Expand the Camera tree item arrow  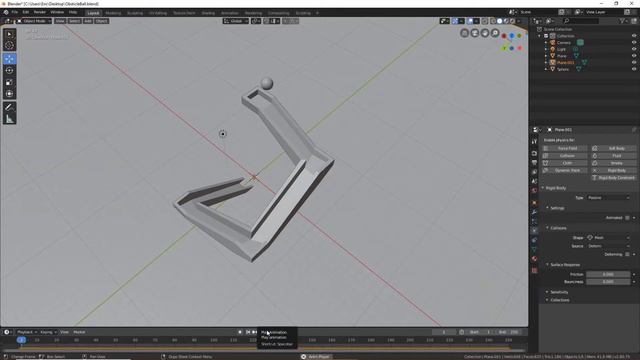pos(546,42)
